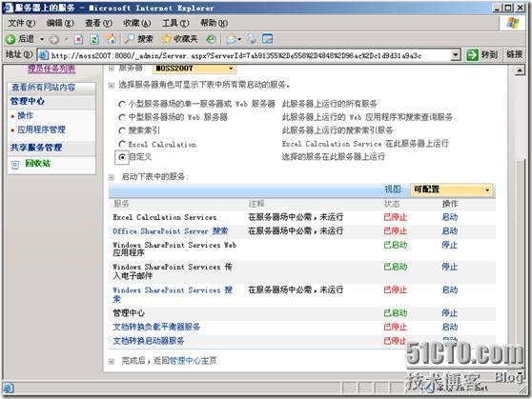Click the History icon in toolbar
The height and width of the screenshot is (399, 532).
pyautogui.click(x=211, y=39)
